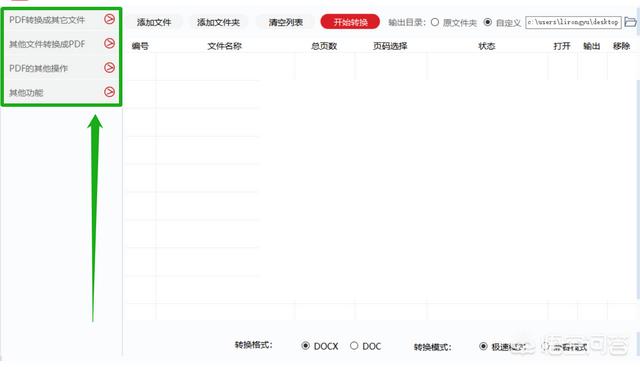640x367 pixels.
Task: Open the 其他功能 menu
Action: 61,92
